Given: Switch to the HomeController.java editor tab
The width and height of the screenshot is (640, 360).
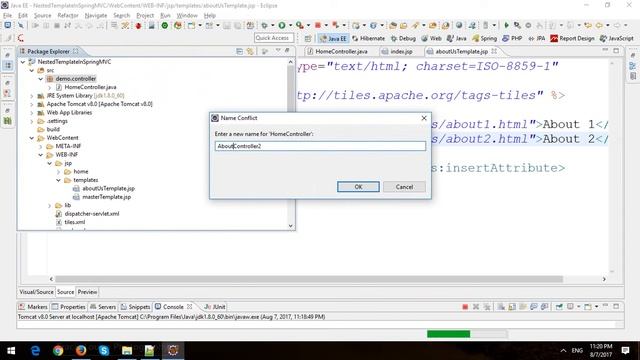Looking at the screenshot, I should (338, 51).
